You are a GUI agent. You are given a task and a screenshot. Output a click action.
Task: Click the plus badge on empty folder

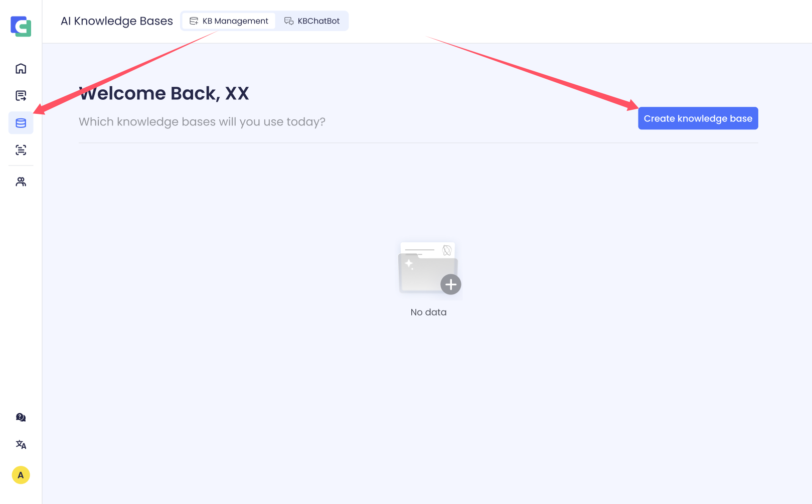[x=451, y=284]
